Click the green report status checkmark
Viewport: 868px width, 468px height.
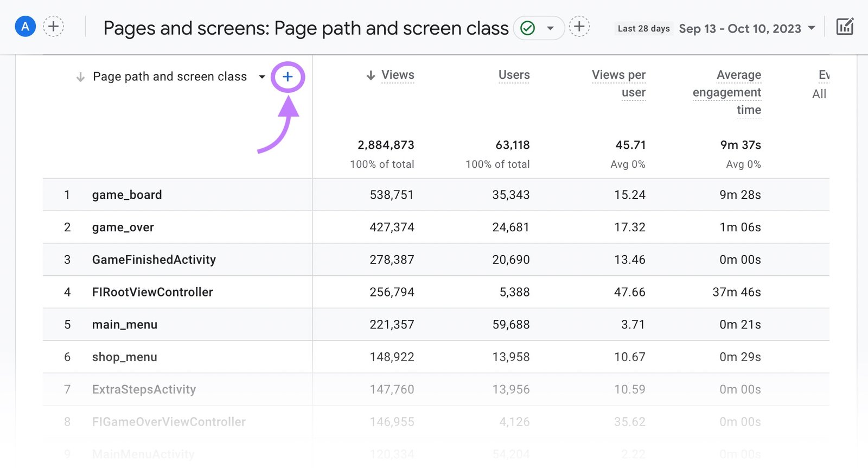527,28
